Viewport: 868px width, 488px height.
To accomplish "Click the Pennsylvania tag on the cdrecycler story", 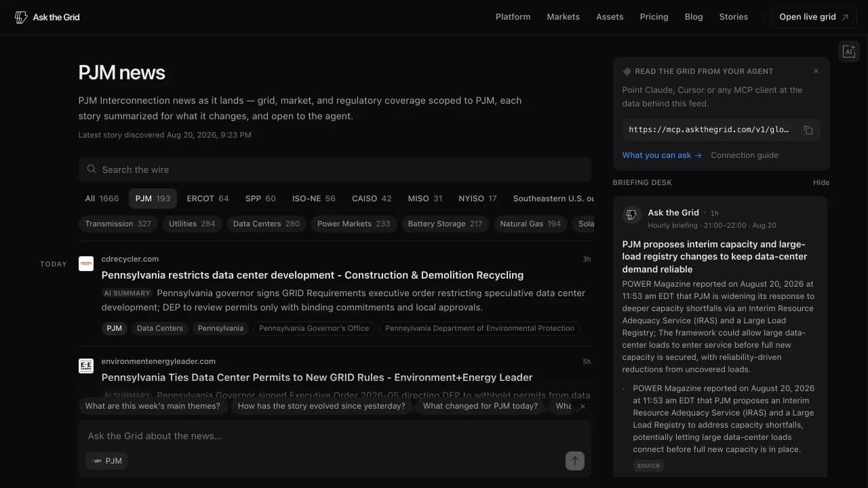I will (x=220, y=328).
